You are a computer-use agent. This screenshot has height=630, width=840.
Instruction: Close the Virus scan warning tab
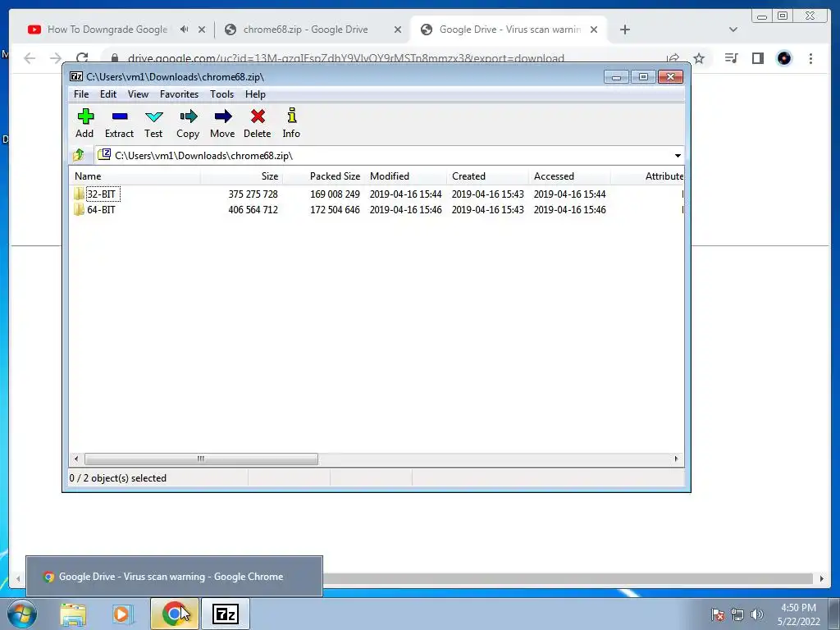pyautogui.click(x=594, y=30)
